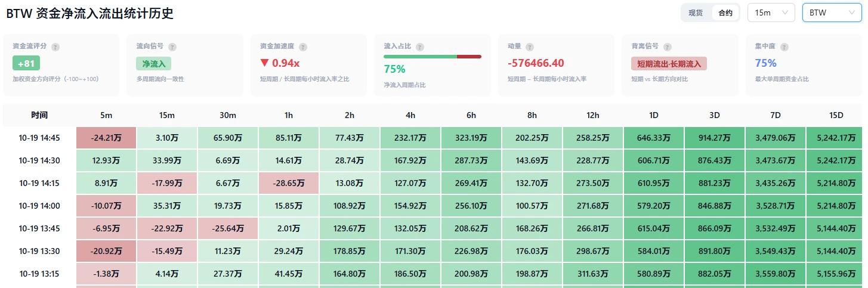Click the +81 capital flow score badge
The width and height of the screenshot is (868, 288).
(x=26, y=63)
